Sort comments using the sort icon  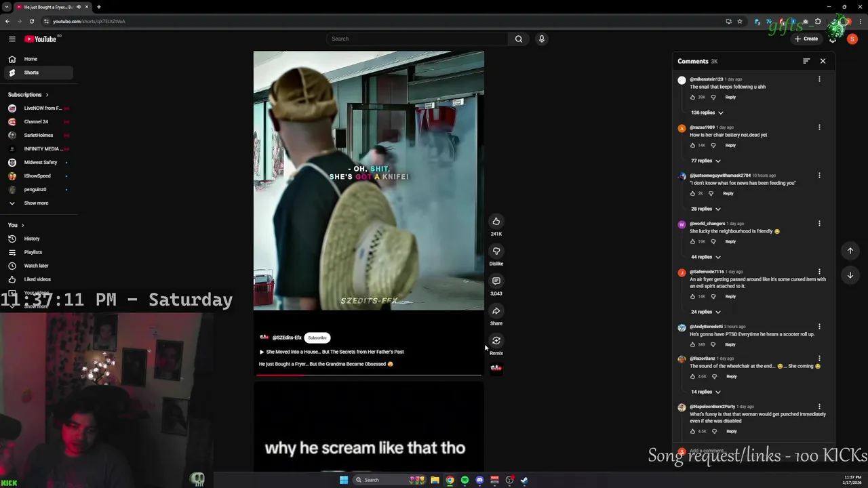(806, 61)
